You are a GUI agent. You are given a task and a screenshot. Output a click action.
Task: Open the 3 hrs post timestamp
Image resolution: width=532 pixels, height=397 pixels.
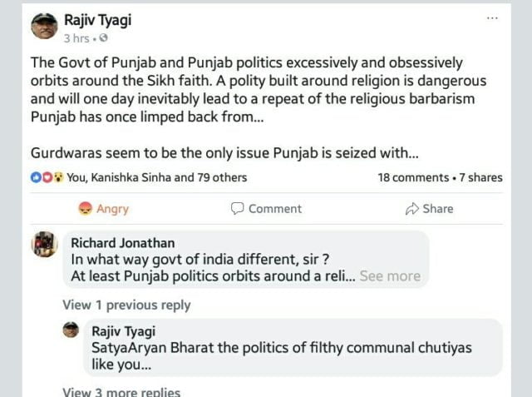[76, 38]
